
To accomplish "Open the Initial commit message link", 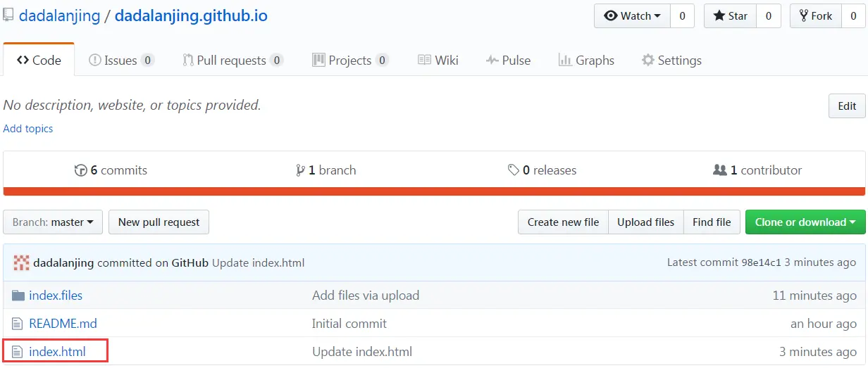I will tap(349, 324).
